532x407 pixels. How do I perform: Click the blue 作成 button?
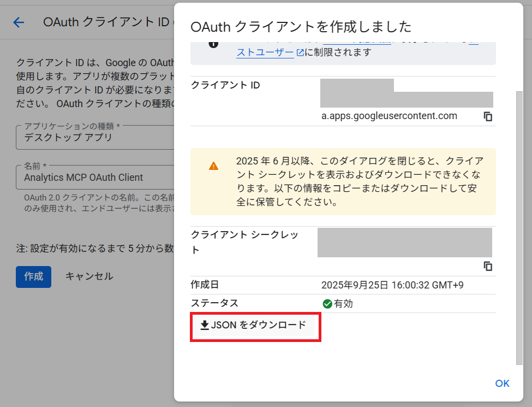pos(33,276)
